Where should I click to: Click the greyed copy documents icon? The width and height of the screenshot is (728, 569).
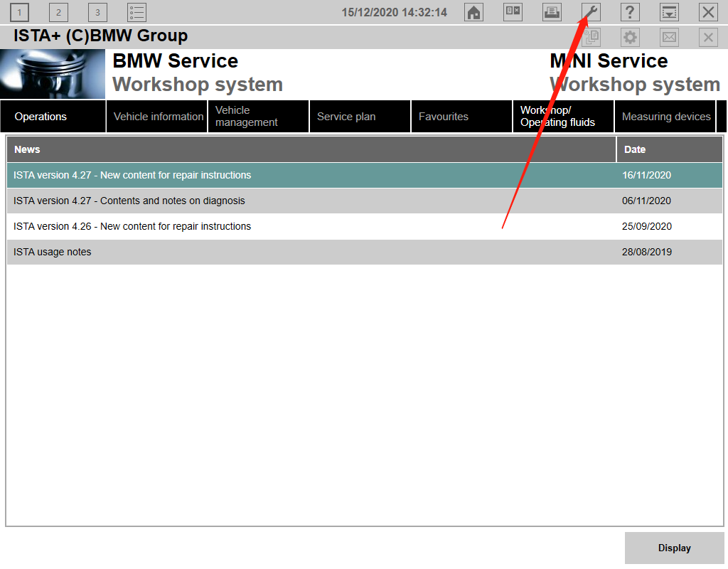coord(591,37)
